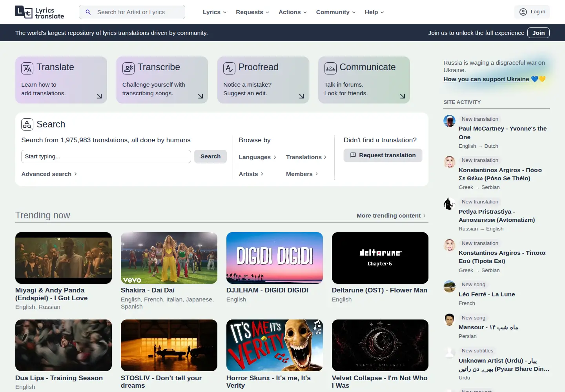Image resolution: width=565 pixels, height=392 pixels.
Task: Click the Léo Ferré activity avatar
Action: coord(449,286)
